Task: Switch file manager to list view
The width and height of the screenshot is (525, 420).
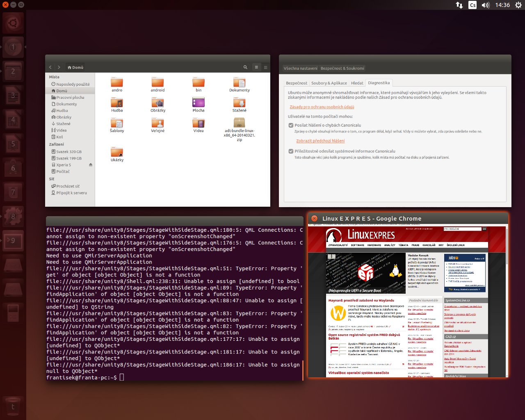Action: [256, 67]
